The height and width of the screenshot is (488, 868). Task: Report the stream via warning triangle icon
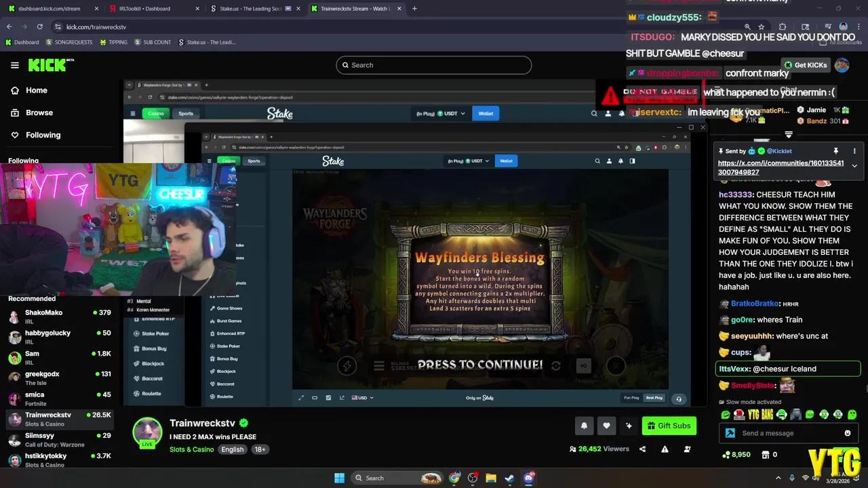[665, 449]
